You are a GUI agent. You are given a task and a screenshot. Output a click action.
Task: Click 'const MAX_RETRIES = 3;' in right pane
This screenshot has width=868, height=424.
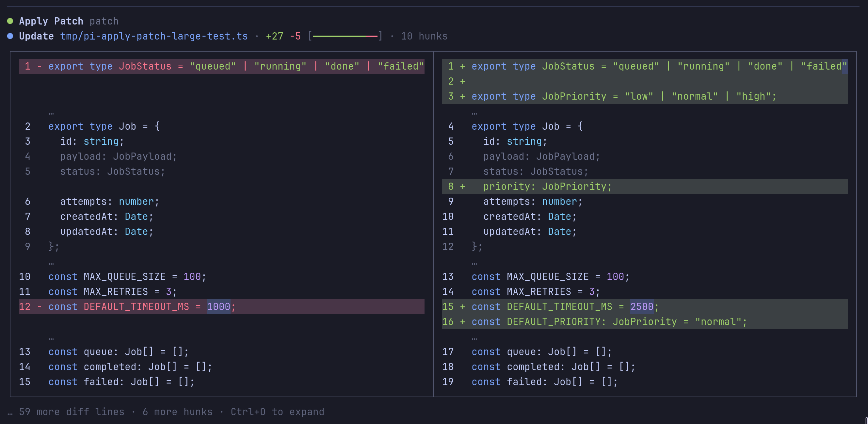[536, 292]
